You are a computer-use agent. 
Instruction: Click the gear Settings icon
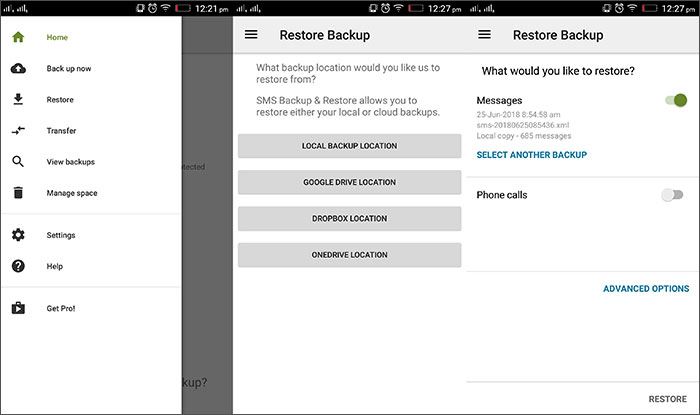click(18, 235)
